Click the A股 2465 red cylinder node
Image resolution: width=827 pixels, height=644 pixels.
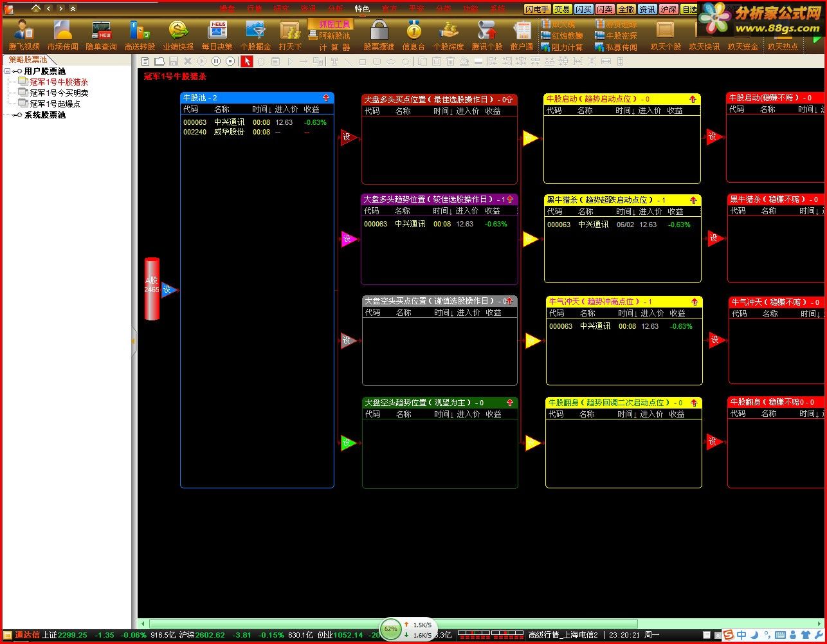pyautogui.click(x=152, y=289)
